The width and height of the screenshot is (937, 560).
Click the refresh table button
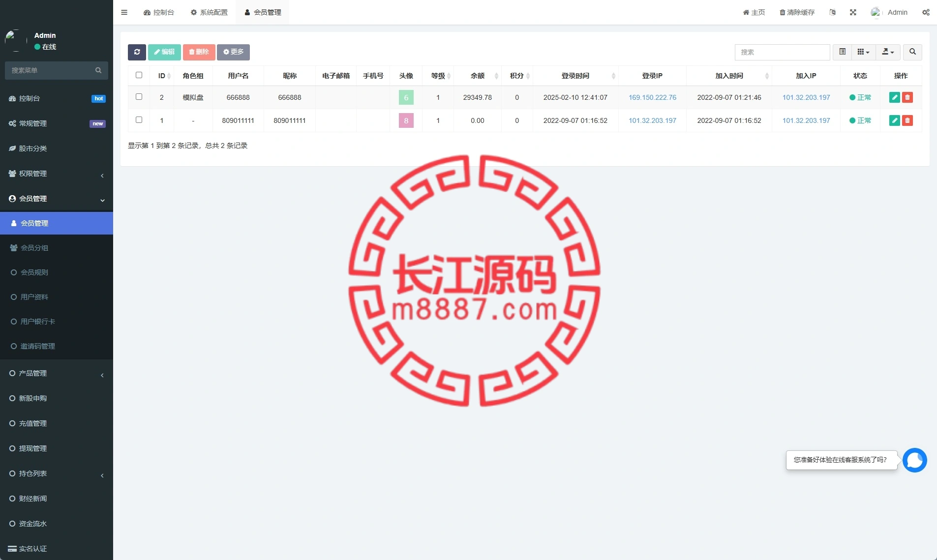tap(137, 52)
